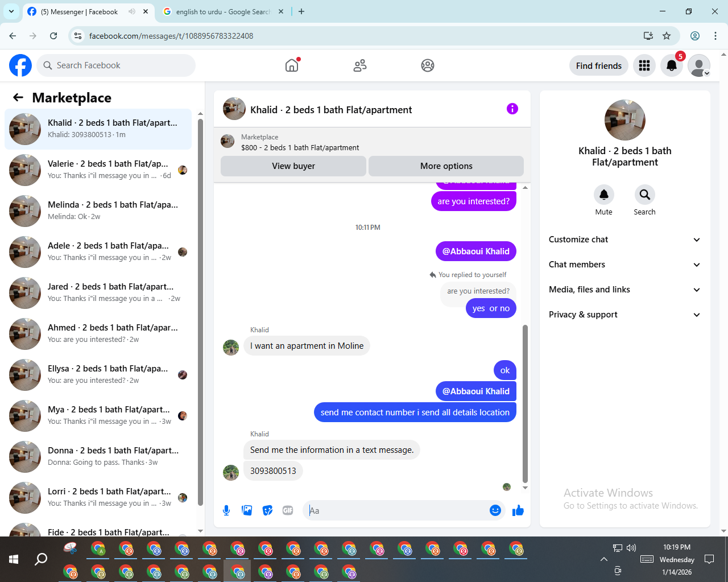This screenshot has height=582, width=728.
Task: Open the account profile avatar menu
Action: pos(699,65)
